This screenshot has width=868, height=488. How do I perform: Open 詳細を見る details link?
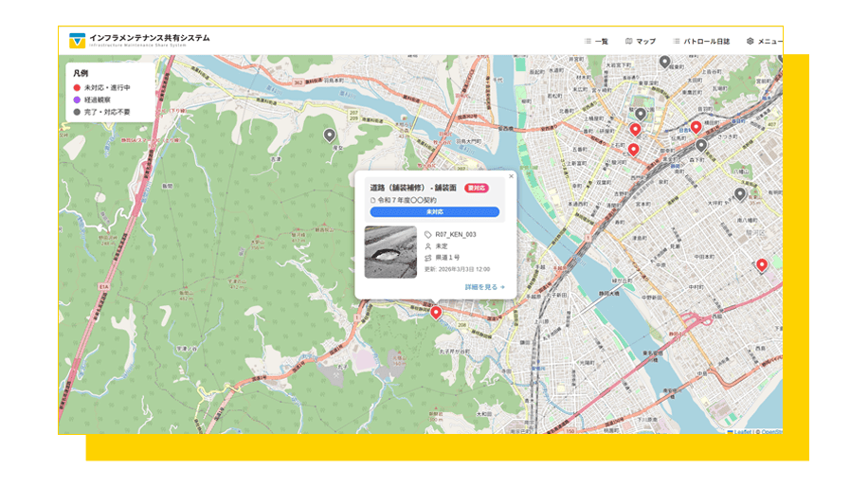pyautogui.click(x=485, y=287)
